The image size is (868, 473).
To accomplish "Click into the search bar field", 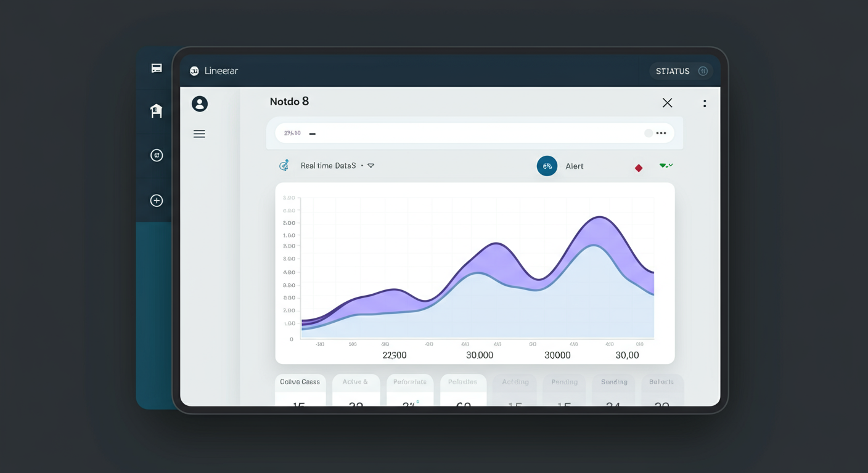I will click(470, 133).
